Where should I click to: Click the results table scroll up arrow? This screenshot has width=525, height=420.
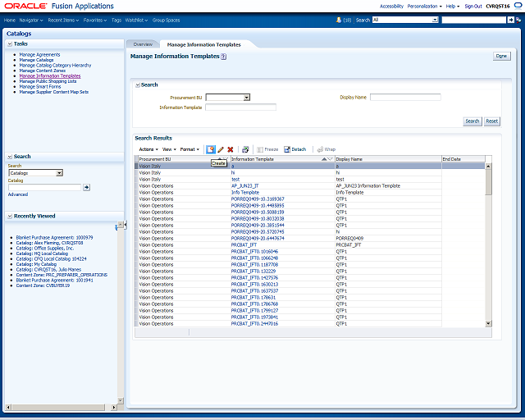488,167
